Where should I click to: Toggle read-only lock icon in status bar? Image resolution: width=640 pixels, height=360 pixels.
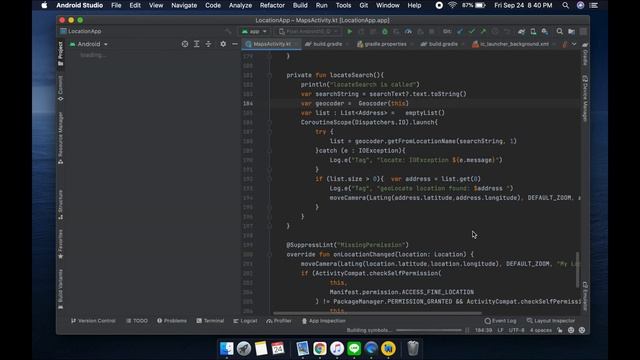[x=560, y=330]
